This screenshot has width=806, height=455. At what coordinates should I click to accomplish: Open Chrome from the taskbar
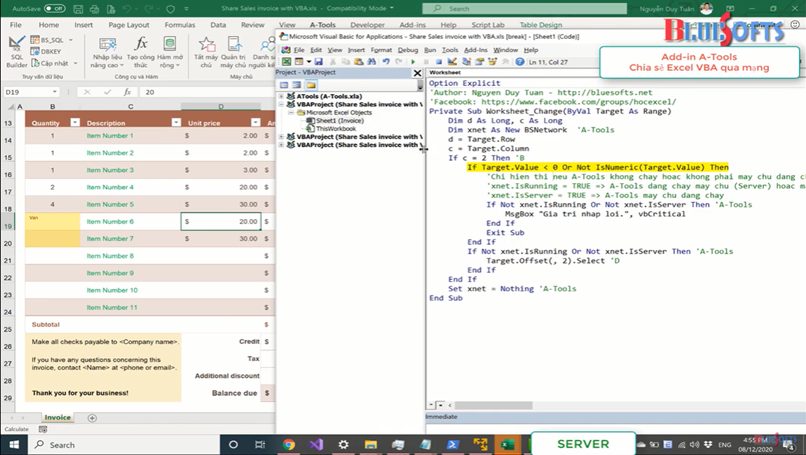coord(288,444)
